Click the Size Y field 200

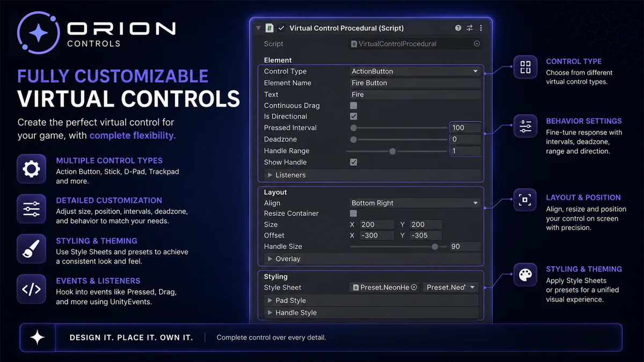click(426, 225)
